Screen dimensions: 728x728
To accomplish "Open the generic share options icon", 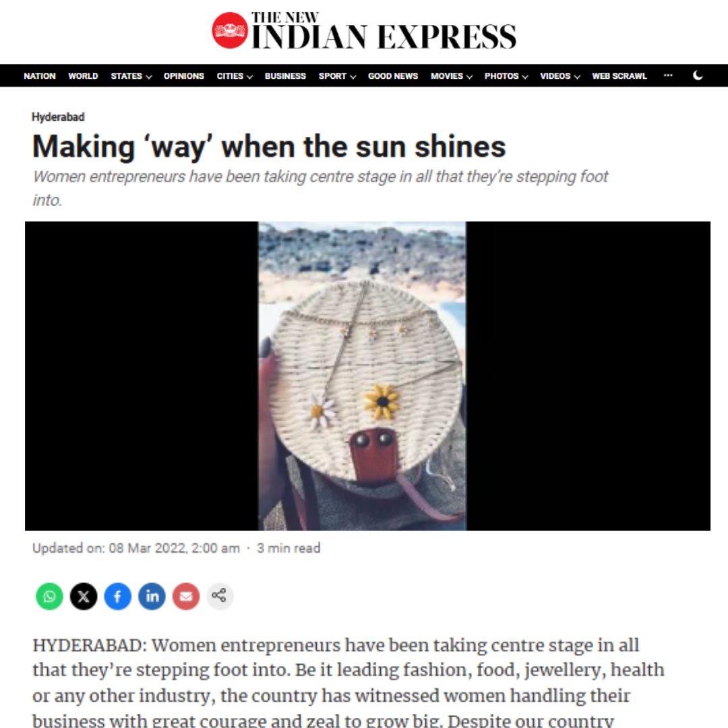I will click(x=220, y=596).
